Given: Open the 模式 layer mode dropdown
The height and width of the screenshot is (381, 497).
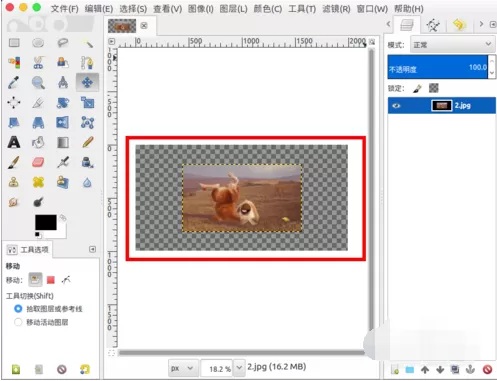Looking at the screenshot, I should (x=452, y=44).
